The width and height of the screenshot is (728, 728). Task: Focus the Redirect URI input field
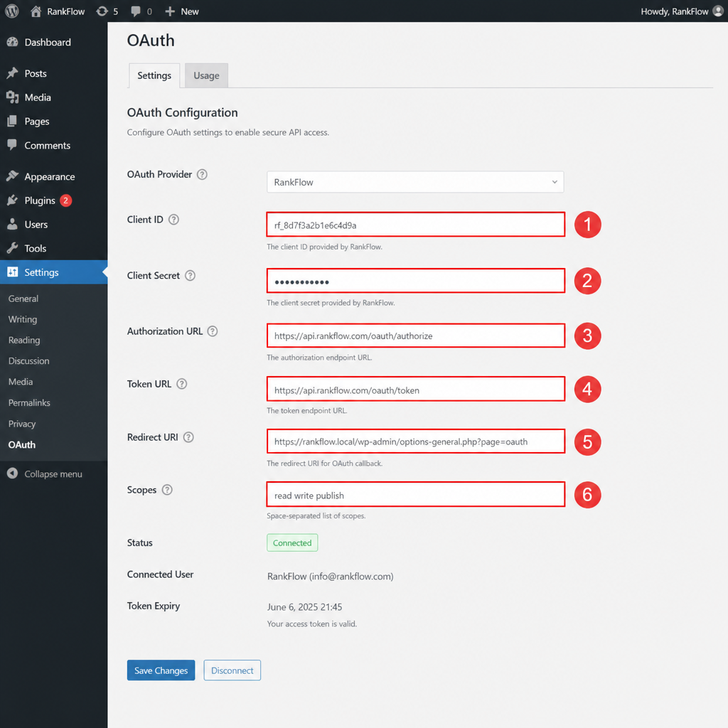click(x=415, y=441)
